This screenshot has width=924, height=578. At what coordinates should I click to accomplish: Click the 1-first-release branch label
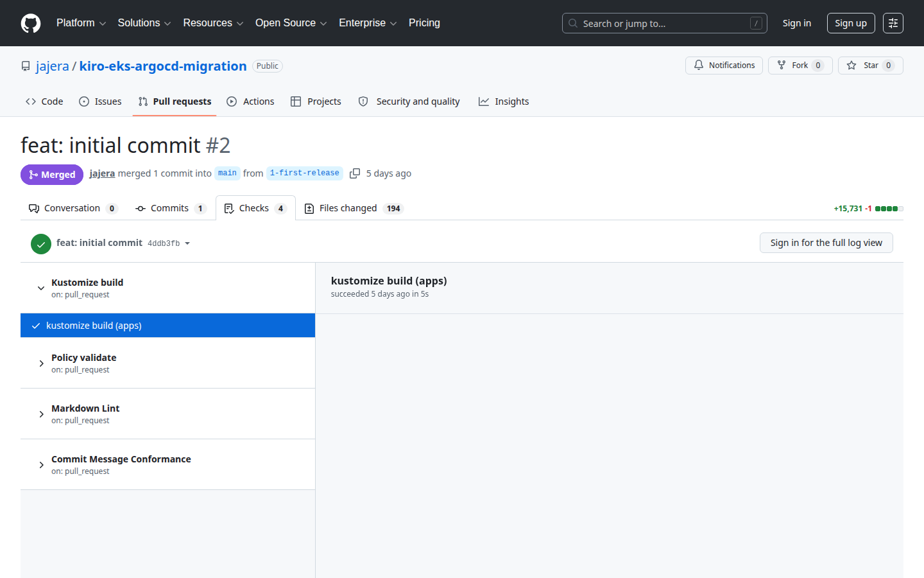pyautogui.click(x=304, y=173)
